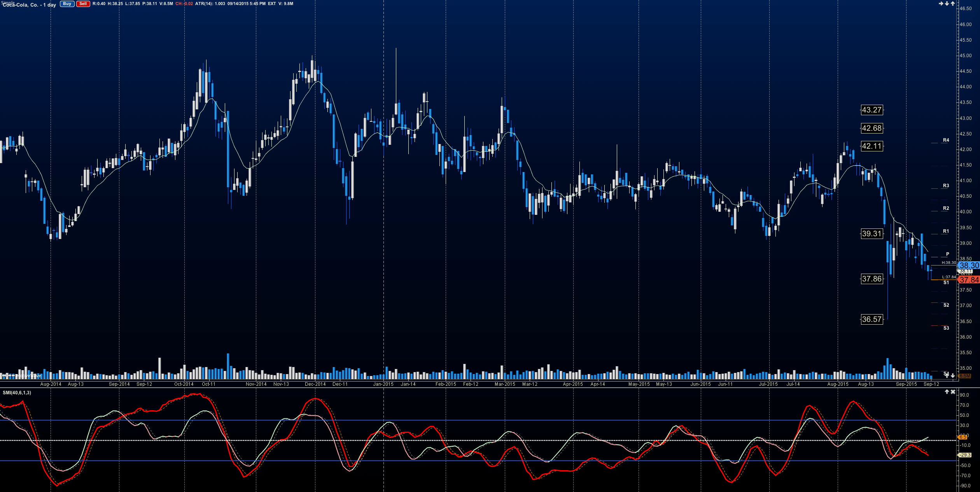Click the -29.3 SMI value marker
The height and width of the screenshot is (492, 980).
964,455
